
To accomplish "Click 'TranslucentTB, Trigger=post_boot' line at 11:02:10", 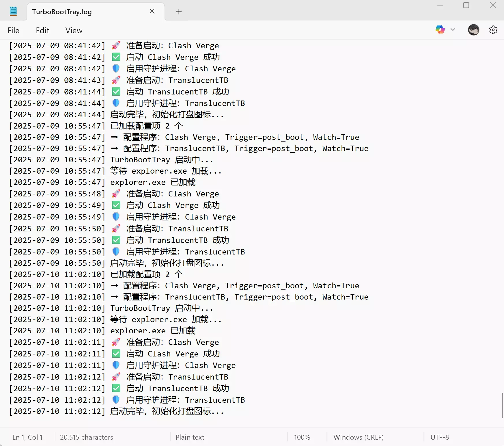I will coord(189,297).
